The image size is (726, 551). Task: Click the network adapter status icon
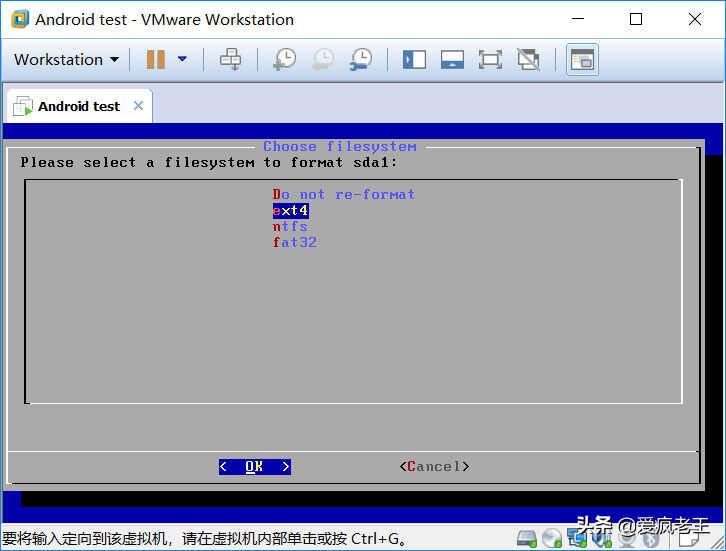(x=577, y=538)
